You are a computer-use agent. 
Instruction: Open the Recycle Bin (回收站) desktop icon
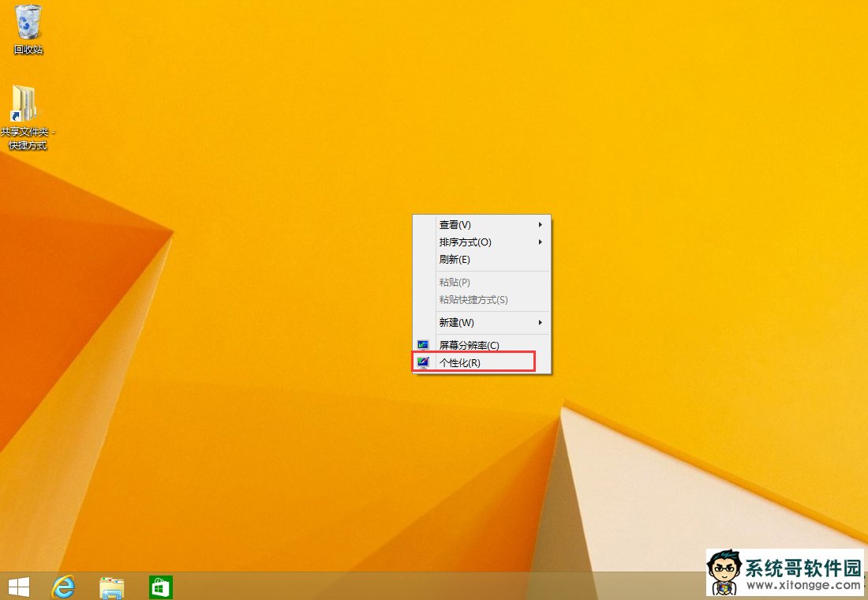tap(28, 22)
